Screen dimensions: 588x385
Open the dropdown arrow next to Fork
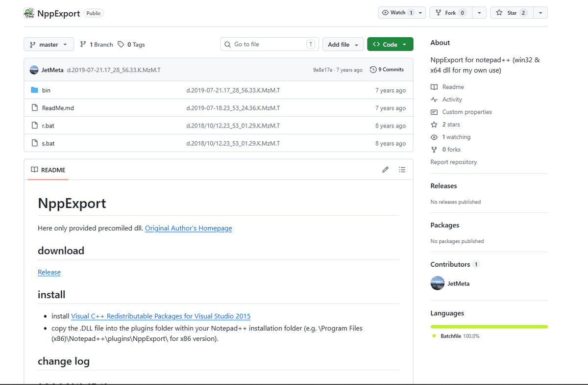pyautogui.click(x=479, y=13)
